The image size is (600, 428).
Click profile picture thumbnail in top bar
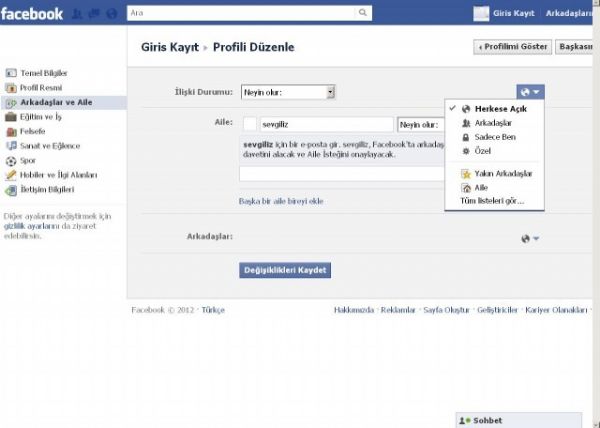[481, 13]
